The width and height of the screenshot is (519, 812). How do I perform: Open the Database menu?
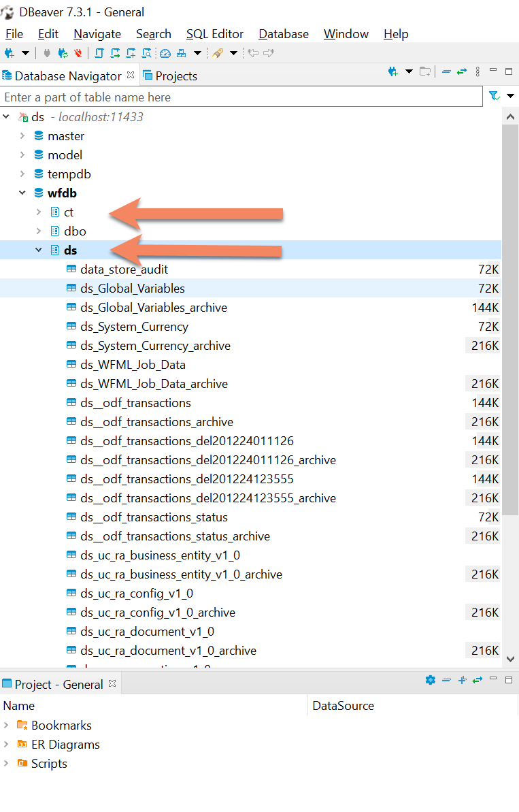(284, 34)
